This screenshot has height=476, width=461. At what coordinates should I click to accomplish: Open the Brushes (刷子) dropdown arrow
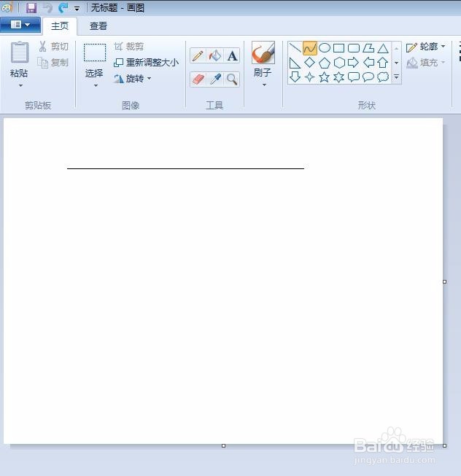point(264,85)
